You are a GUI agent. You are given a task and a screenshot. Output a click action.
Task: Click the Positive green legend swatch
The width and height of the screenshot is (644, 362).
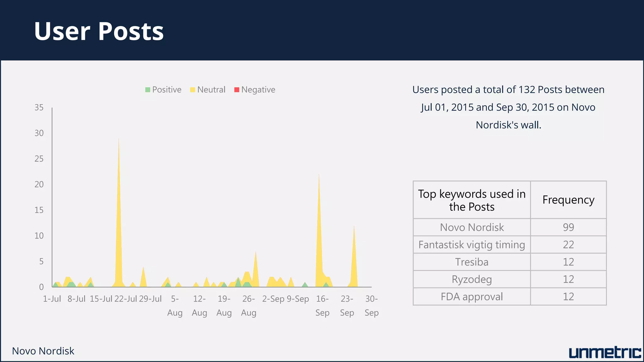tap(147, 90)
